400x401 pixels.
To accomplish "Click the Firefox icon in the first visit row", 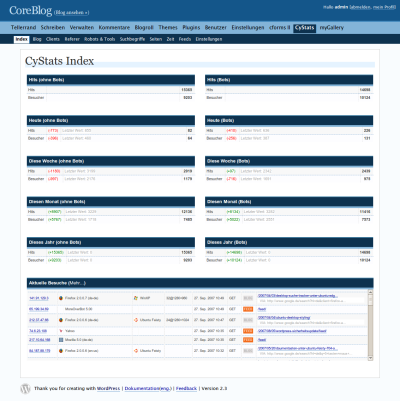I will pos(61,298).
